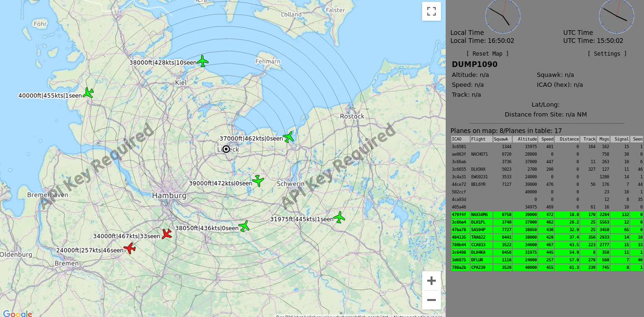Select table row for flight NACHO71
Viewport: 644px width, 317px height.
pyautogui.click(x=547, y=154)
